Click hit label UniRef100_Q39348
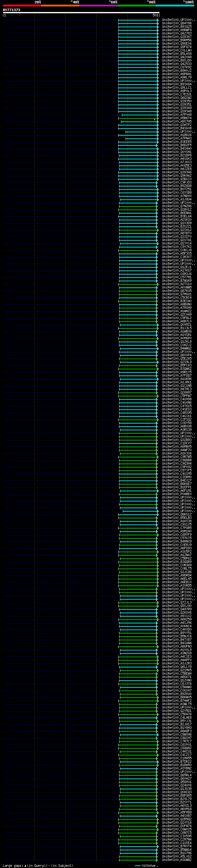197x868 pixels. 177,111
